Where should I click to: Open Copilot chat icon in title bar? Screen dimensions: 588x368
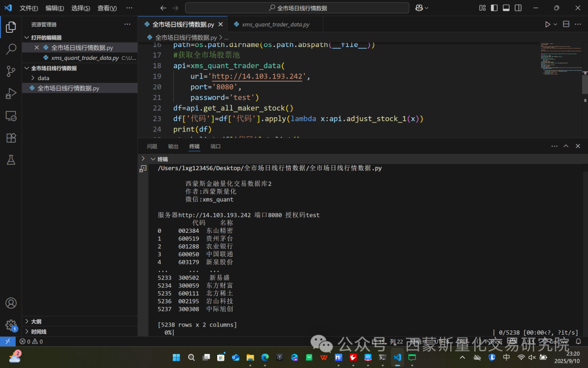click(419, 8)
